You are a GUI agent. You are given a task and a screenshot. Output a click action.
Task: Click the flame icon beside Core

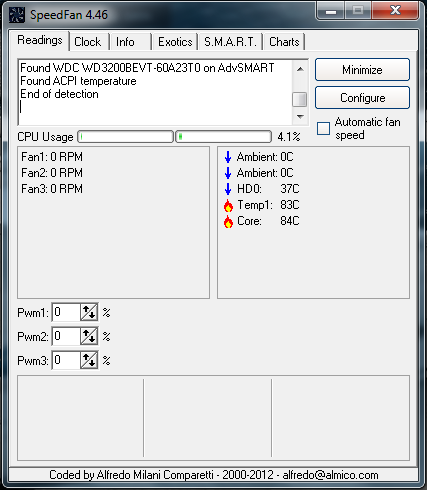[228, 222]
